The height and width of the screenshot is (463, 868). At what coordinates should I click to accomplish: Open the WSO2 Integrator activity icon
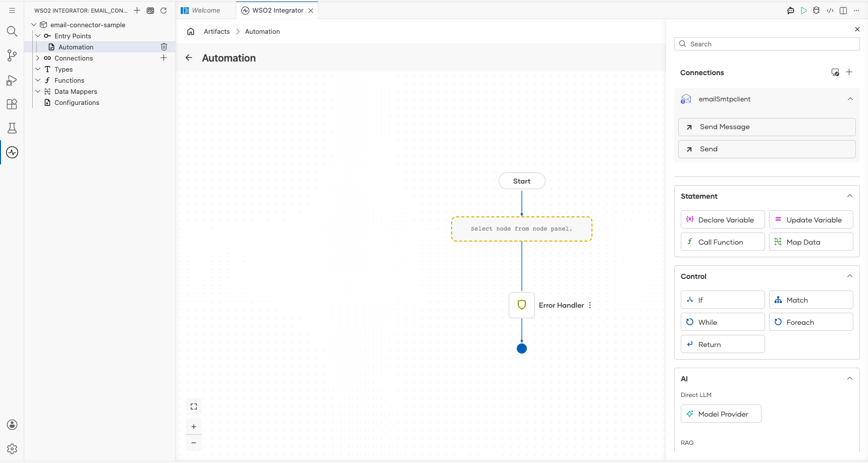click(x=12, y=152)
